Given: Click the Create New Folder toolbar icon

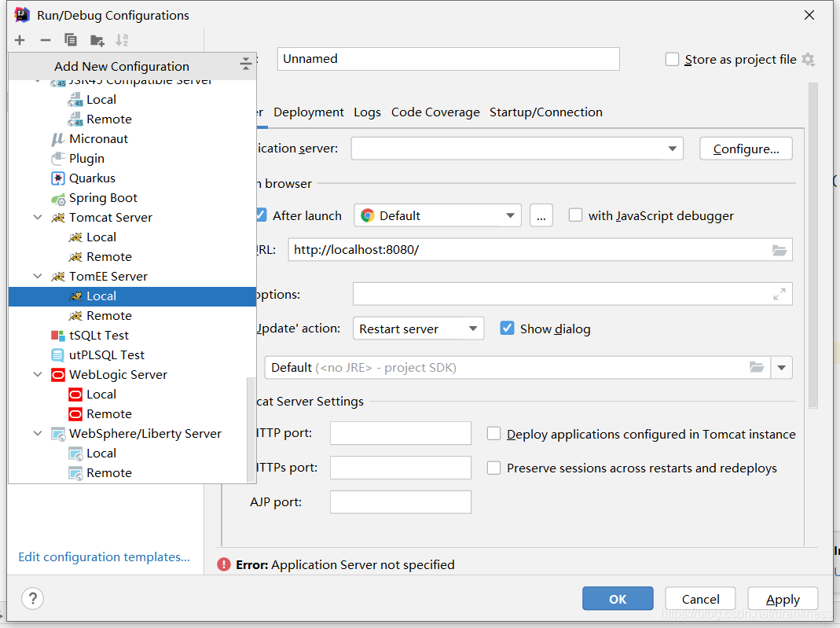Looking at the screenshot, I should point(97,40).
